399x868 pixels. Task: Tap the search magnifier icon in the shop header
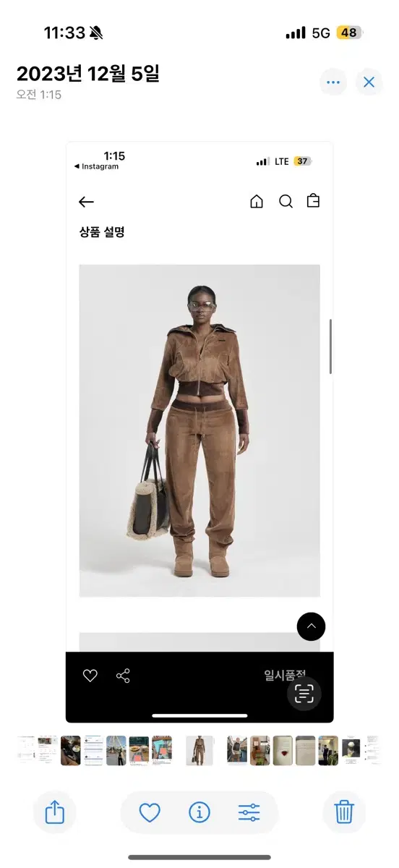(x=286, y=202)
